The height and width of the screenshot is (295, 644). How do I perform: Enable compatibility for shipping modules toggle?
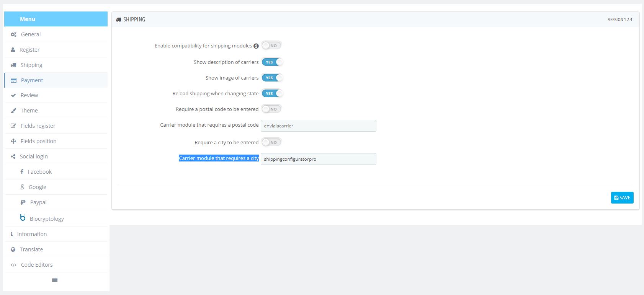(x=271, y=46)
